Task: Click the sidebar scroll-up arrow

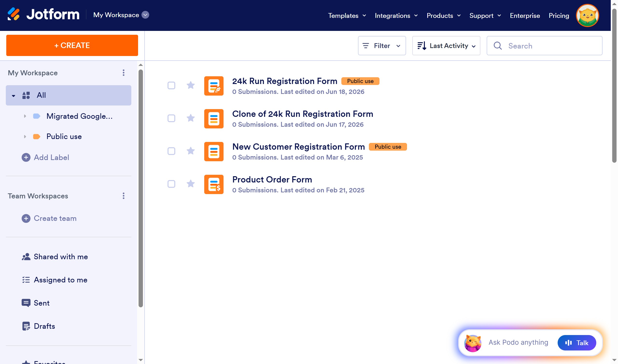Action: coord(141,65)
